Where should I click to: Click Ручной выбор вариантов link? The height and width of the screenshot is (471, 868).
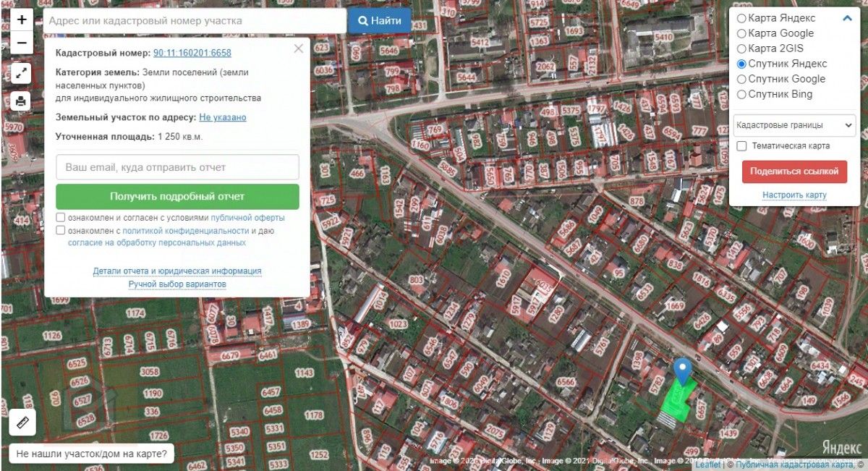point(177,284)
